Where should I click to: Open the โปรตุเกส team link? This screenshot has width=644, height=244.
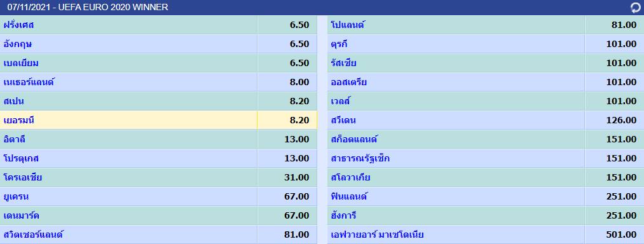tap(21, 159)
